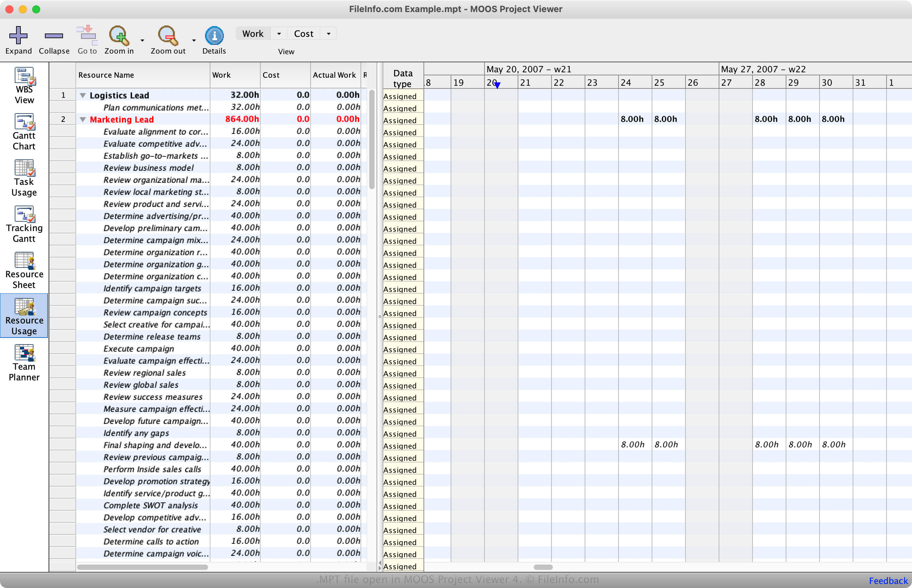The height and width of the screenshot is (588, 912).
Task: Open the Zoom in dropdown arrow
Action: point(142,40)
